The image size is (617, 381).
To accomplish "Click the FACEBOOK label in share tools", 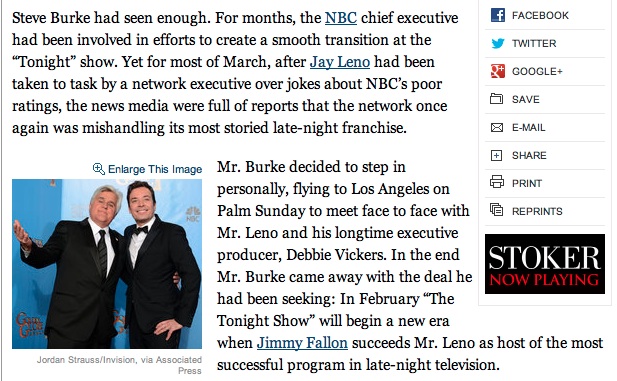I will tap(540, 16).
